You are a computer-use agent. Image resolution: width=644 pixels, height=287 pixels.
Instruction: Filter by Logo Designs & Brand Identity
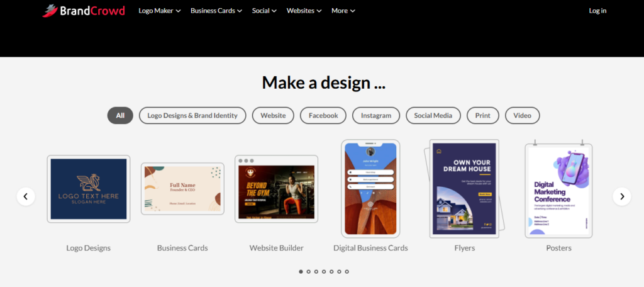[x=192, y=116]
